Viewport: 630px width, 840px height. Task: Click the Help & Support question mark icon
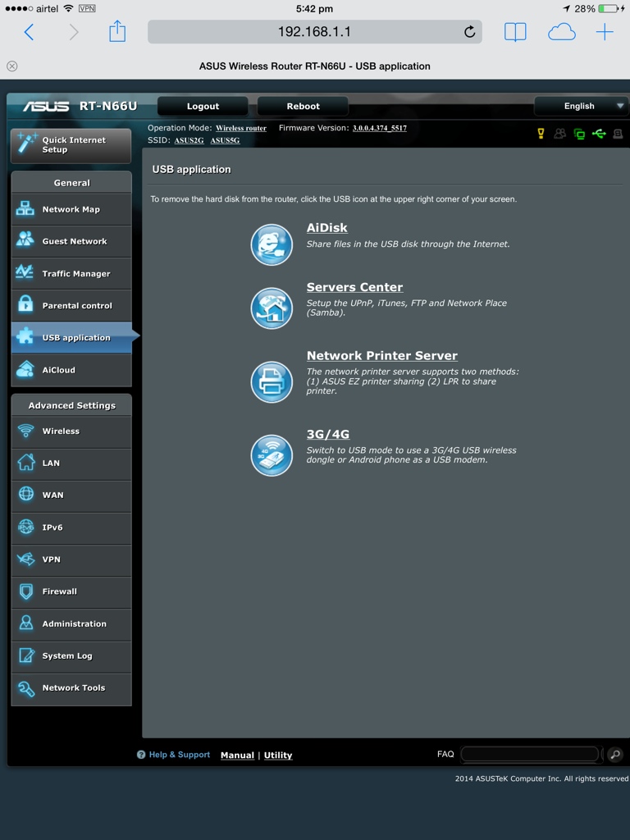coord(141,755)
